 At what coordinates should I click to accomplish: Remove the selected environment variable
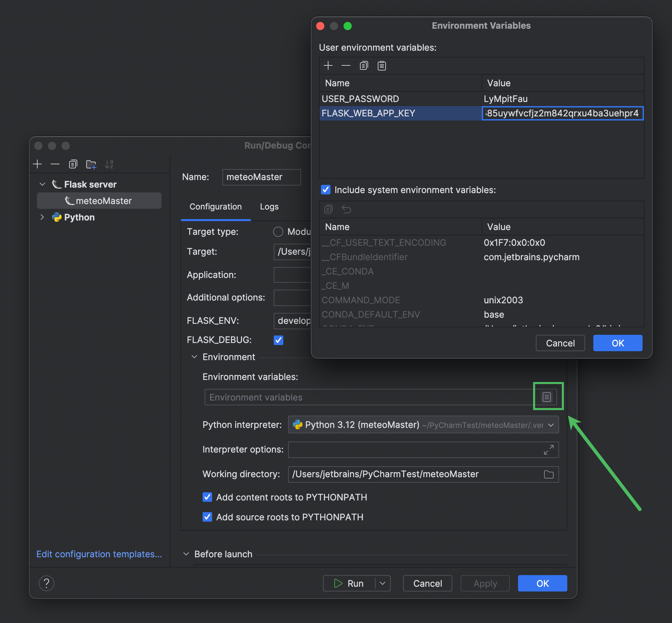point(346,65)
